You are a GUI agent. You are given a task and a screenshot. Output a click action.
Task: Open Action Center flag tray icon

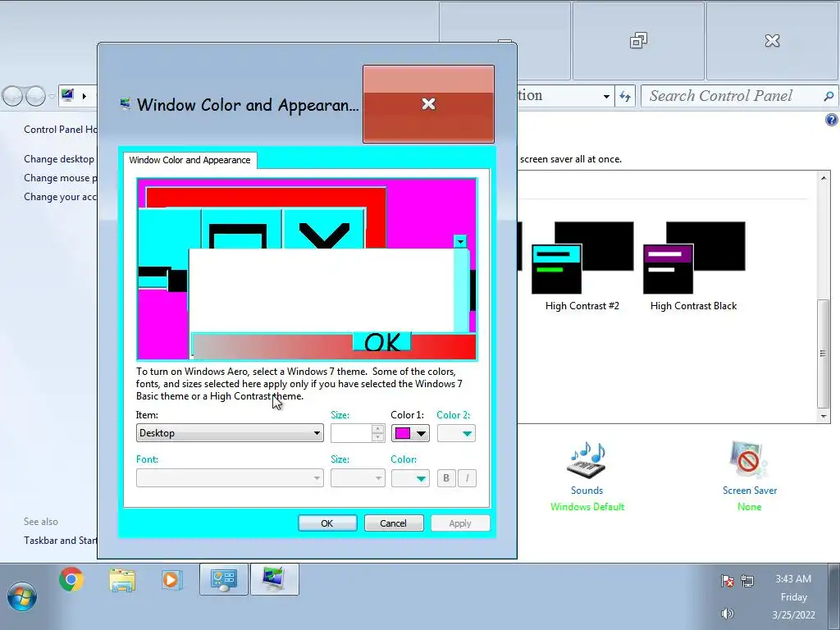727,581
